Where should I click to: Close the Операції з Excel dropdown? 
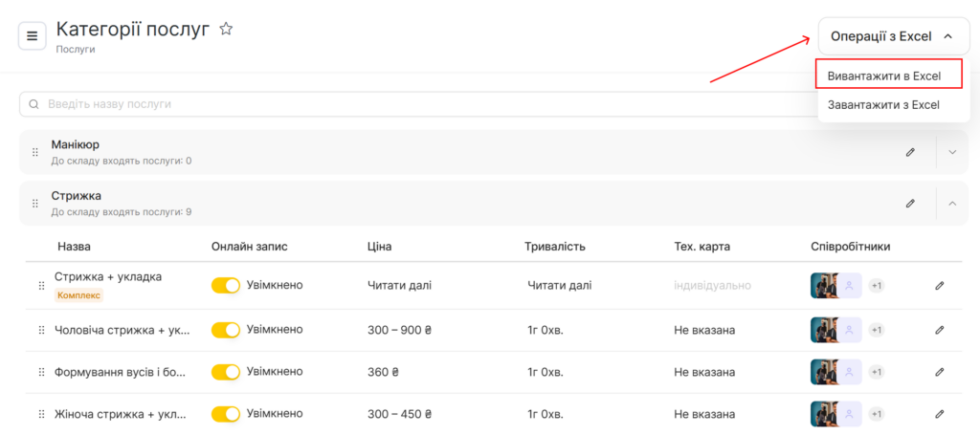[893, 36]
